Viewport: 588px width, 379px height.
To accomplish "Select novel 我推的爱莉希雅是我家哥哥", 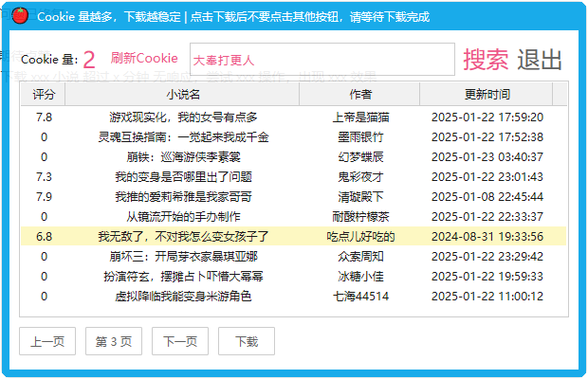I will [183, 197].
